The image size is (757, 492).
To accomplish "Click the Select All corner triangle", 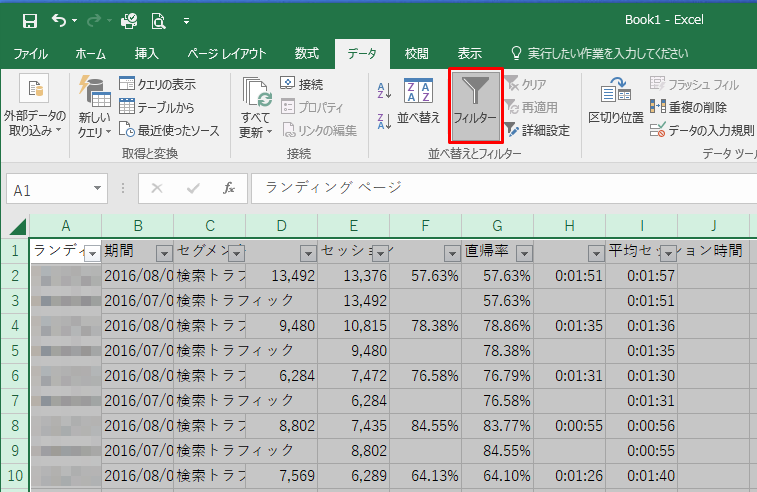I will [16, 226].
